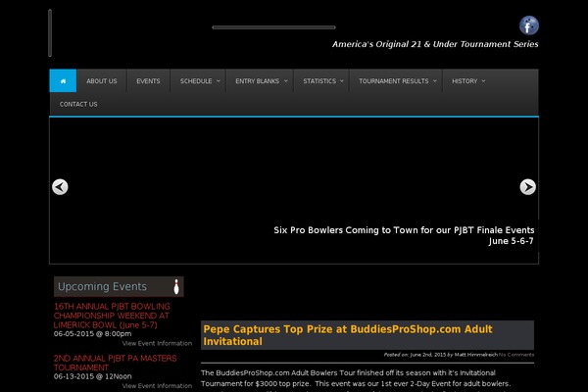Click the Six Pro Bowlers slider caption
588x392 pixels.
pyautogui.click(x=404, y=235)
